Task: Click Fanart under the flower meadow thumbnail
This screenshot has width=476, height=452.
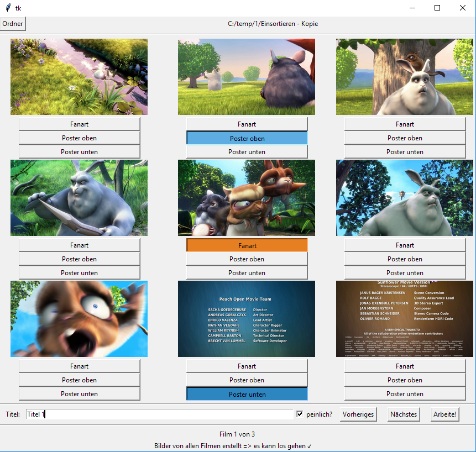Action: [79, 124]
